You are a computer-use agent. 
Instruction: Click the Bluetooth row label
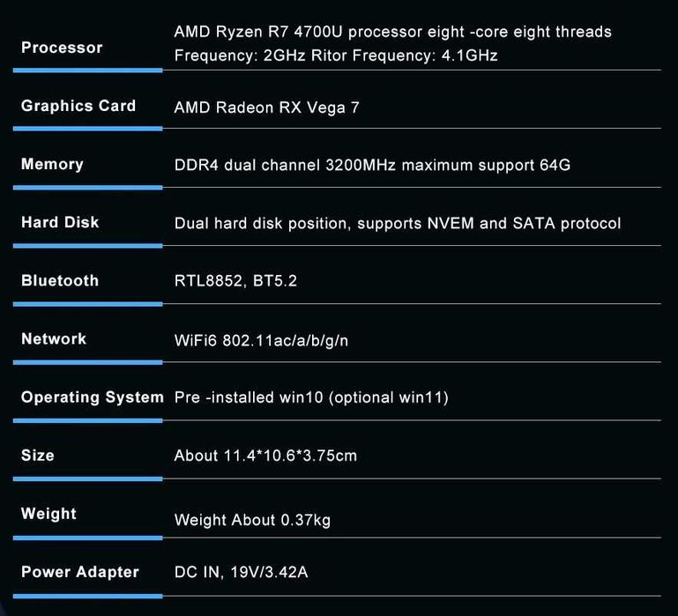pos(60,280)
